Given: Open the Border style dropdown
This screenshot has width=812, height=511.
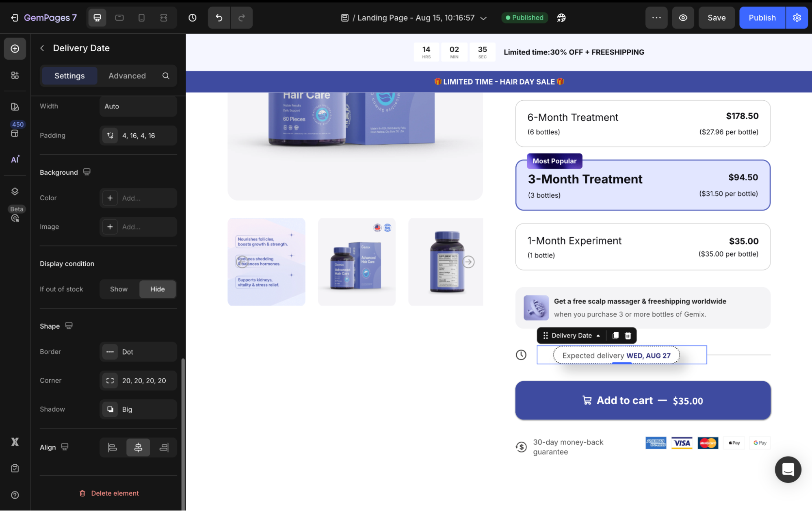Looking at the screenshot, I should [138, 352].
